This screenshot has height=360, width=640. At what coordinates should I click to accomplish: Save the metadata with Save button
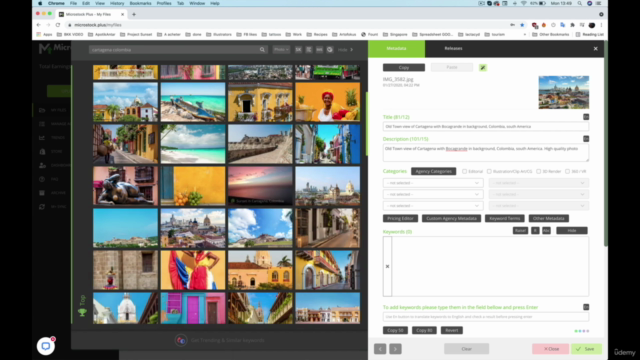click(586, 349)
